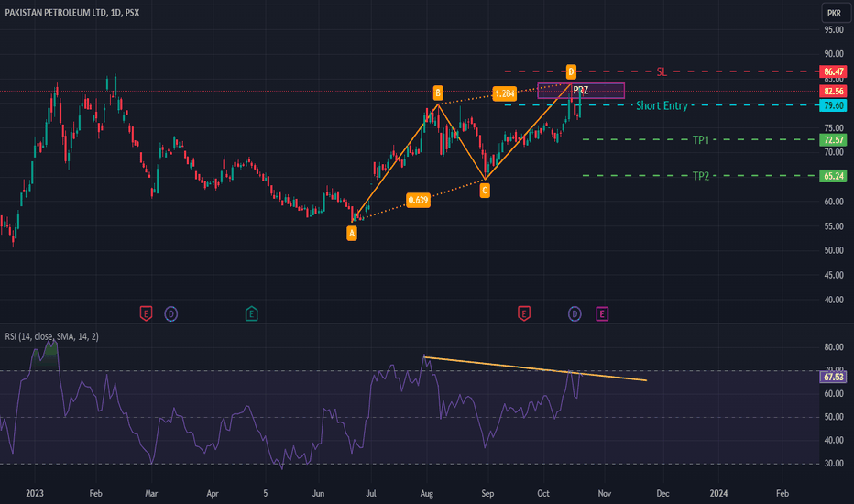Click the 2023 label on the time axis

(34, 494)
